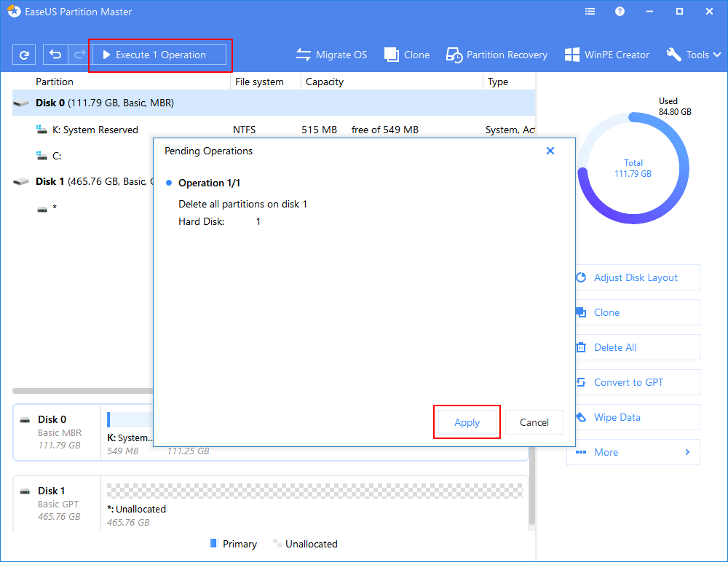Screen dimensions: 728x562
Task: Click the Undo icon in the toolbar
Action: pyautogui.click(x=56, y=55)
